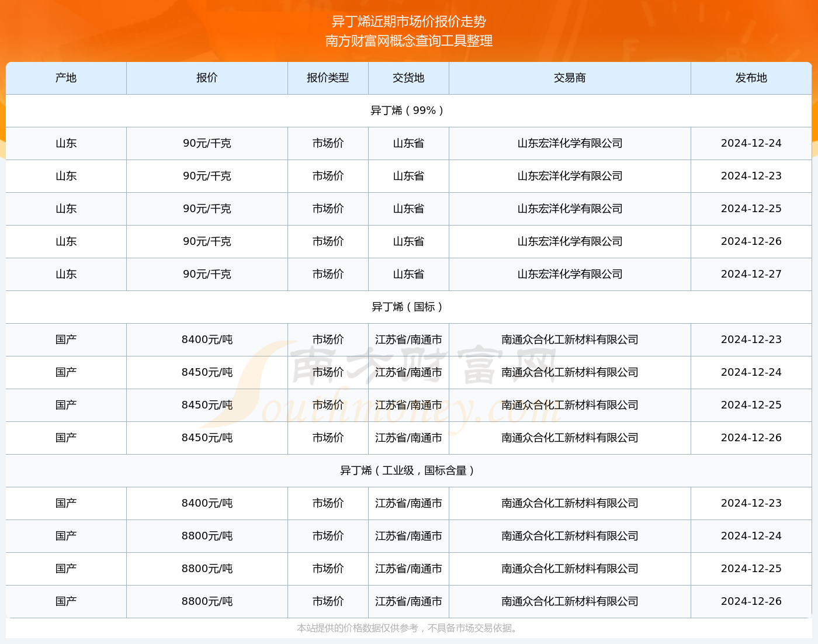Viewport: 818px width, 644px height.
Task: Click the 发布地 column header
Action: pos(751,78)
